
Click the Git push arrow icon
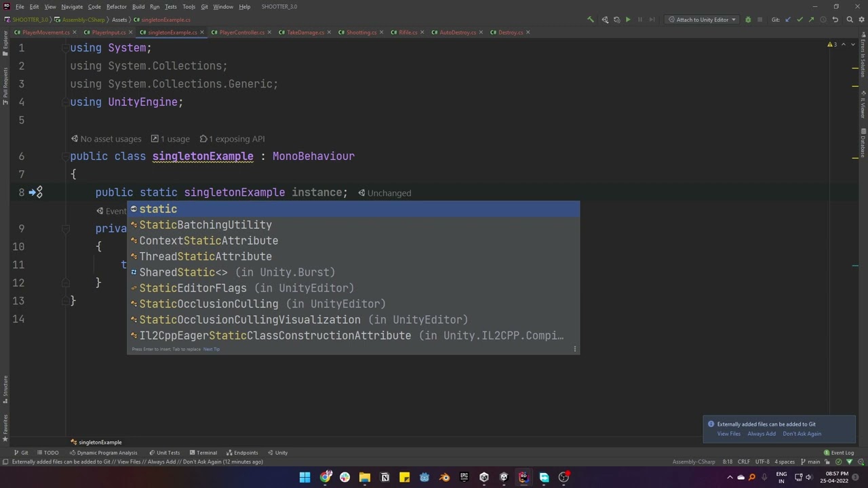811,20
